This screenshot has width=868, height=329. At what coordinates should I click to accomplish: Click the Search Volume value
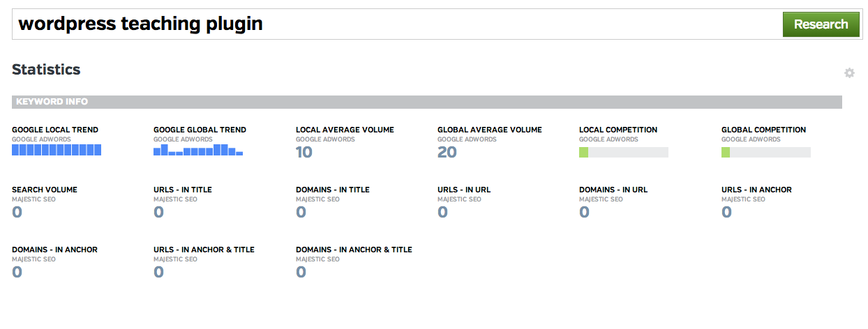click(17, 212)
